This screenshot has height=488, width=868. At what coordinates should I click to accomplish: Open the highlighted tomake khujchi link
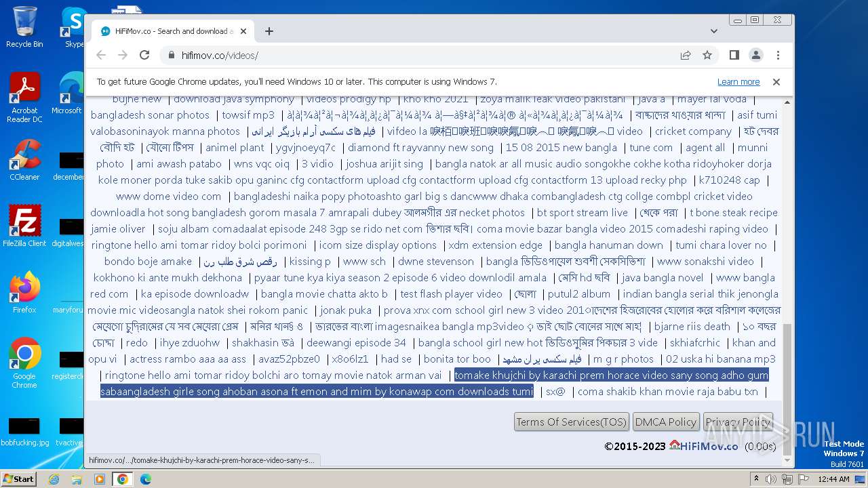434,383
